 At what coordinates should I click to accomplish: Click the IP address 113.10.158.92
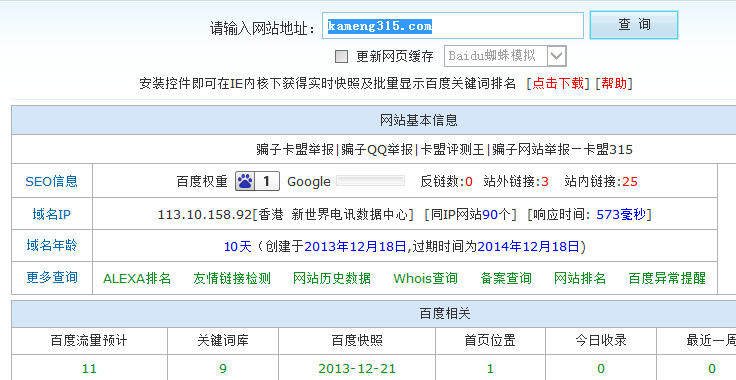pyautogui.click(x=205, y=214)
